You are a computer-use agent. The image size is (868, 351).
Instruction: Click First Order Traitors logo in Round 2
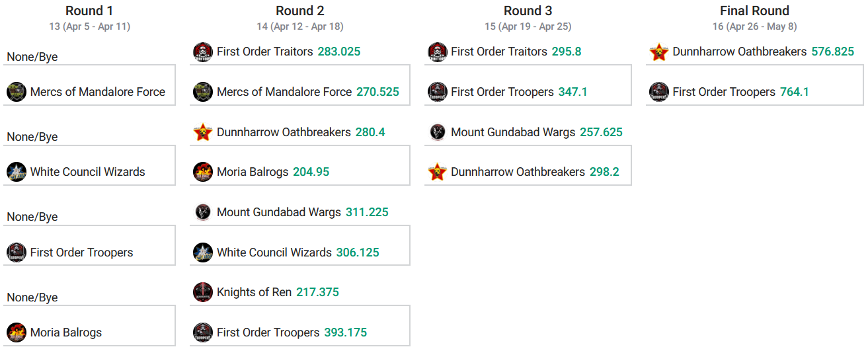point(203,52)
